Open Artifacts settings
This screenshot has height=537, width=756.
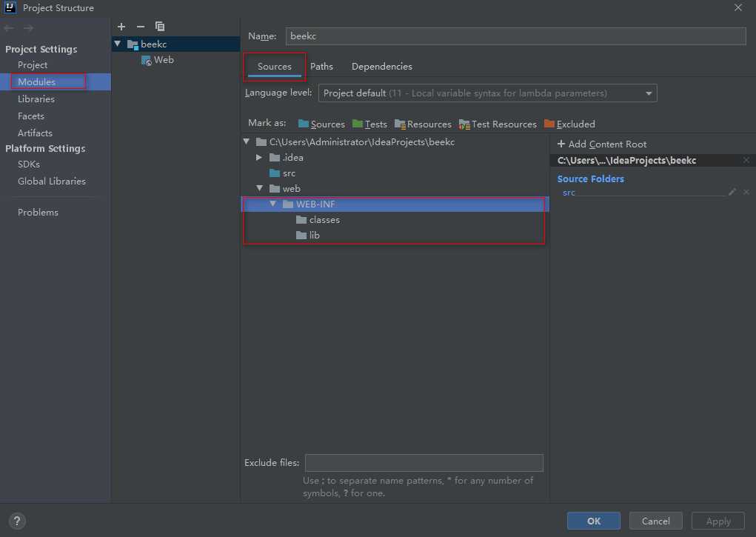[35, 133]
